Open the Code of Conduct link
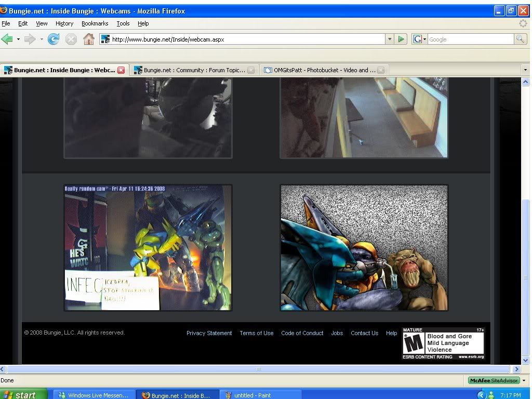 [x=302, y=333]
